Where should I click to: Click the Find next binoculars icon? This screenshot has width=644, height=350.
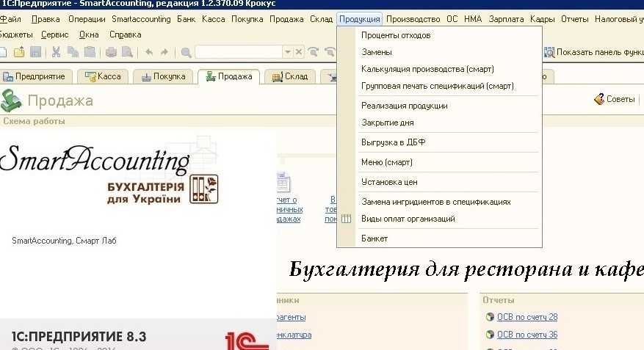click(314, 52)
